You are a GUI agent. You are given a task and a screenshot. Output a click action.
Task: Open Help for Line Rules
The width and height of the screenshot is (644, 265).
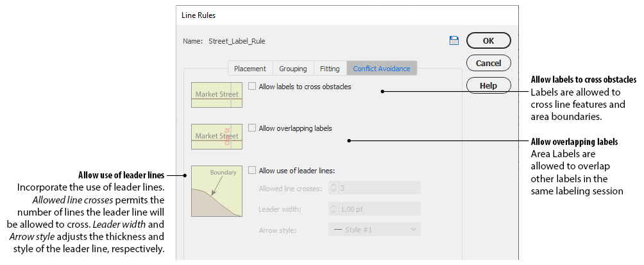(x=488, y=85)
